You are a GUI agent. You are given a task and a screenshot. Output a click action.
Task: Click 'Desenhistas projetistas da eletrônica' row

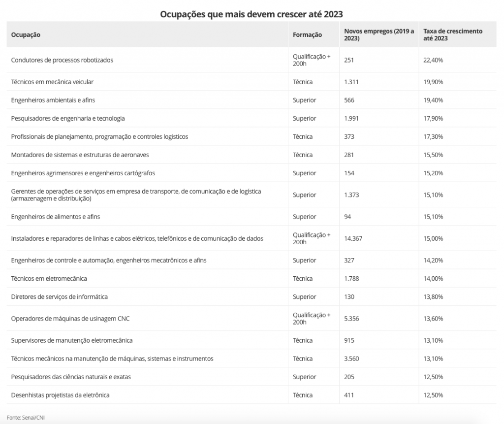(60, 395)
